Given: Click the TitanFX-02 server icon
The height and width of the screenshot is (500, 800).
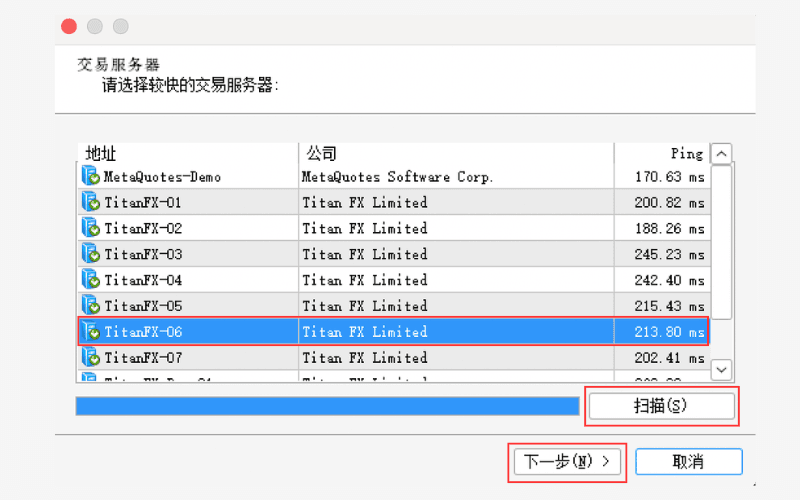Looking at the screenshot, I should click(x=90, y=228).
